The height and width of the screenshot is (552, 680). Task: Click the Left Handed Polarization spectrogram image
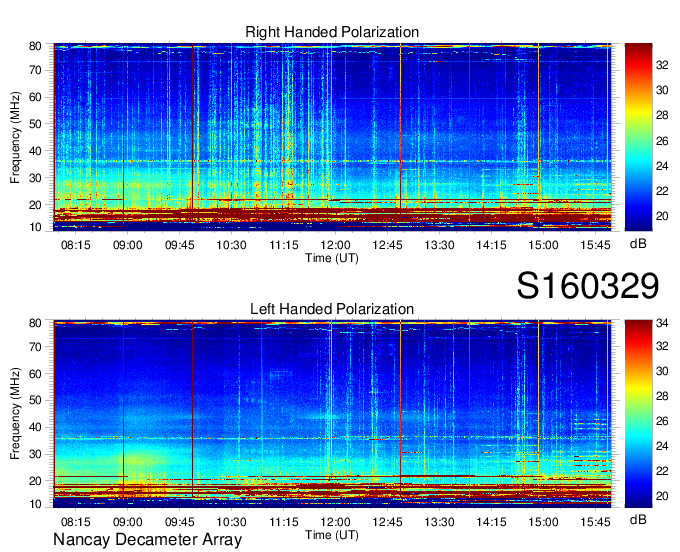(332, 414)
